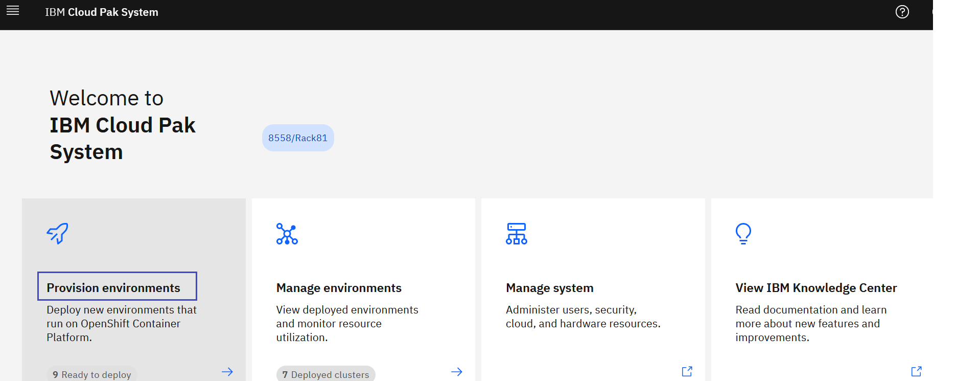Click the Manage environments network icon
980x381 pixels.
pos(287,234)
